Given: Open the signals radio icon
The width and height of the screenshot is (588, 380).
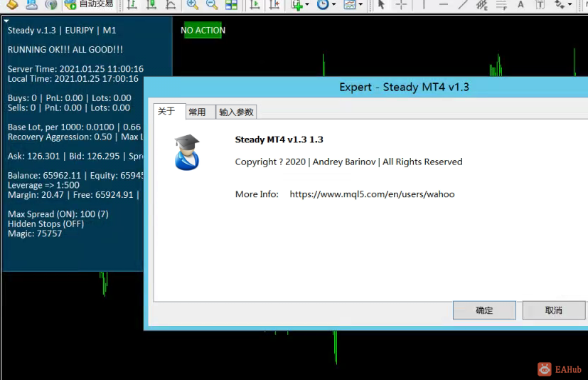Looking at the screenshot, I should click(51, 4).
